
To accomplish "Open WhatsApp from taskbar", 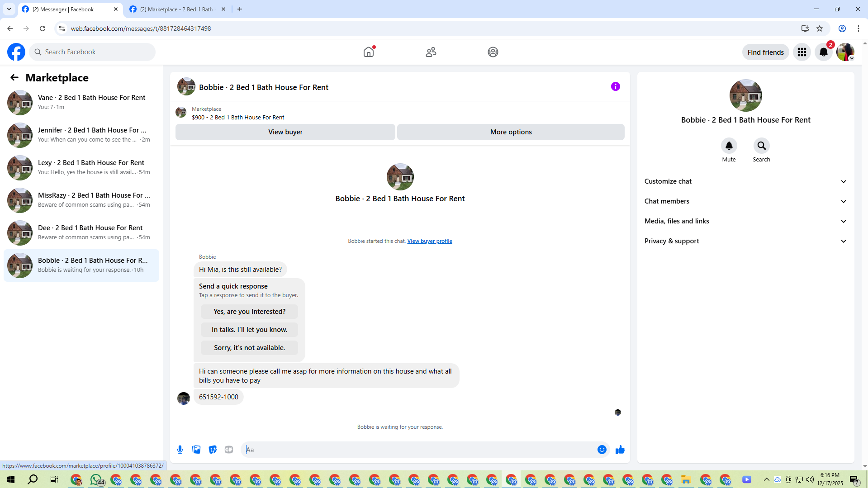I will click(96, 479).
